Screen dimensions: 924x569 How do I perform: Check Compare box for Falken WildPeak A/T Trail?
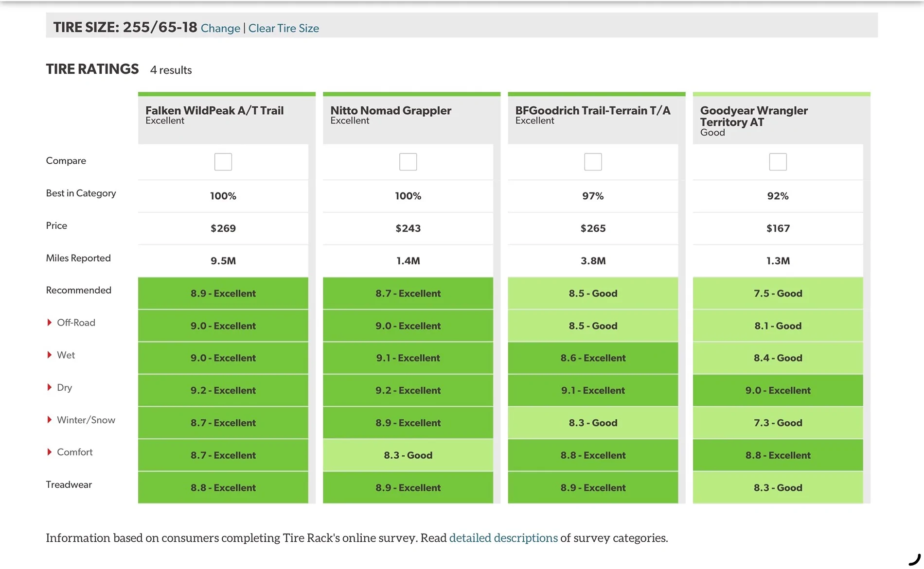[x=223, y=162]
